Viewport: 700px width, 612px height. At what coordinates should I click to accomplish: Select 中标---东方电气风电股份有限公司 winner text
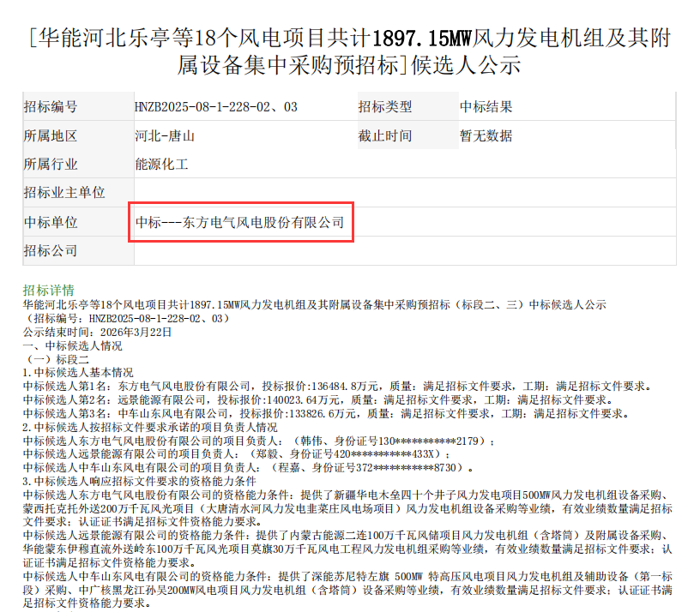[239, 222]
